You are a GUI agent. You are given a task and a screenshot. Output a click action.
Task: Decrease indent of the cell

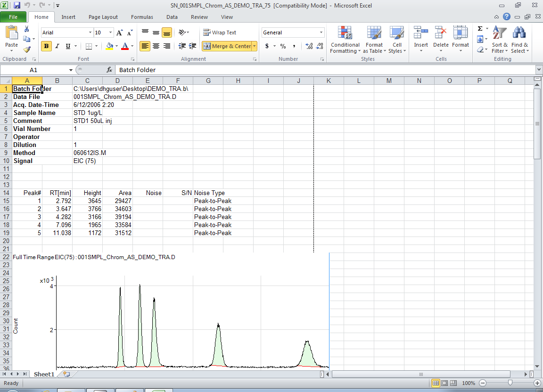182,46
